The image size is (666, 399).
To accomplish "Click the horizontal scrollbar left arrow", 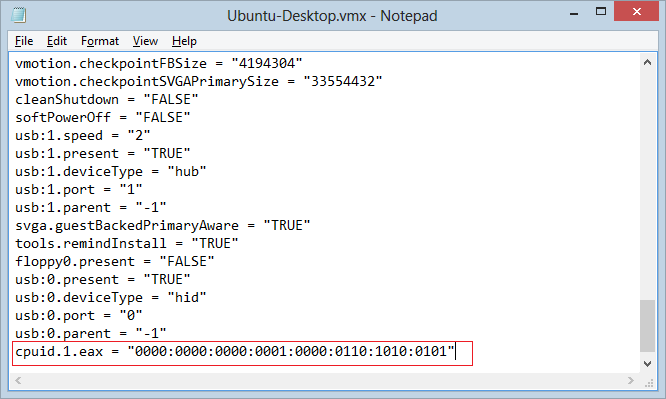I will [x=18, y=380].
